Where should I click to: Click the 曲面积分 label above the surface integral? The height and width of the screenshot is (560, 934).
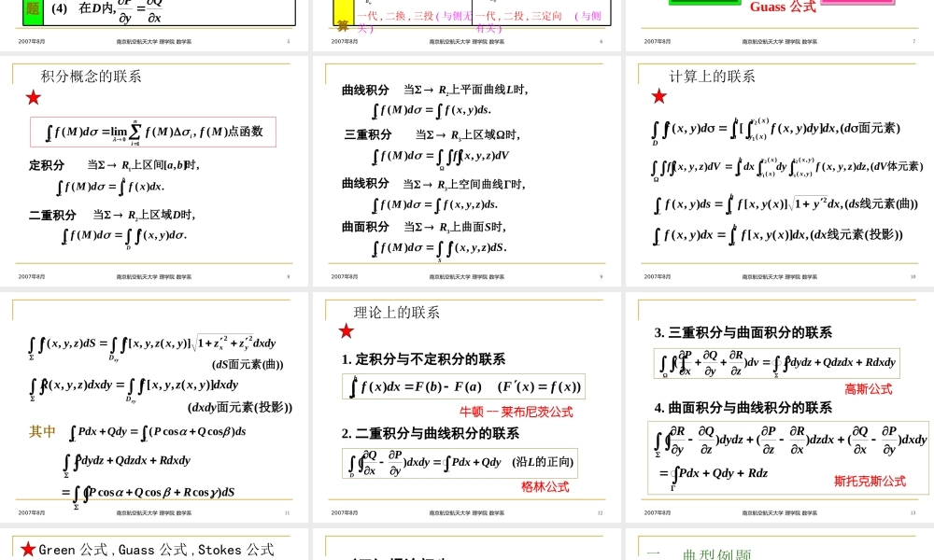tap(365, 227)
